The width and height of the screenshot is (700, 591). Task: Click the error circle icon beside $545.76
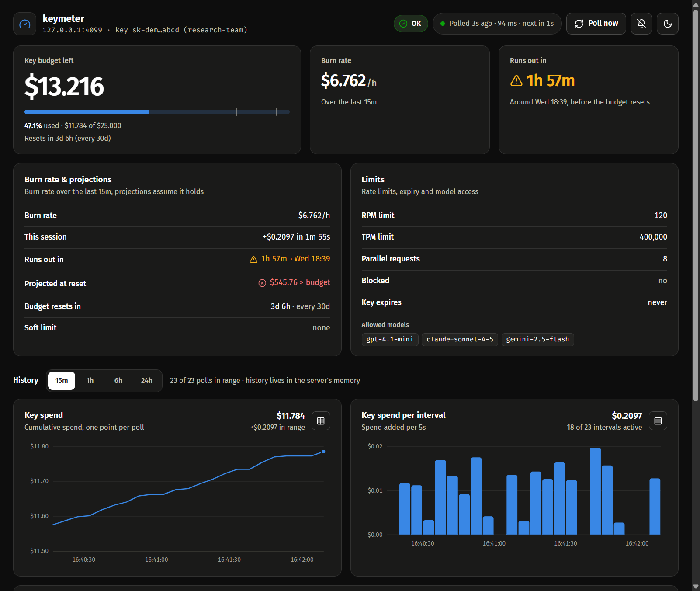pos(262,283)
